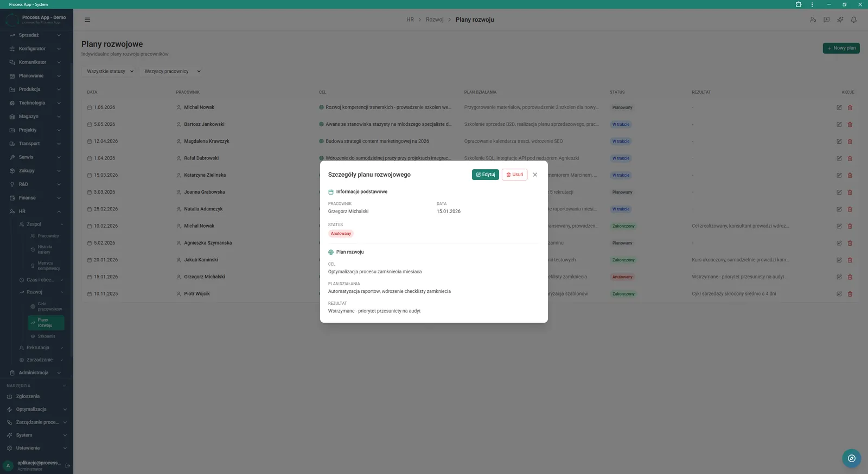
Task: Delete the Joanna Grabowska row
Action: click(x=850, y=192)
